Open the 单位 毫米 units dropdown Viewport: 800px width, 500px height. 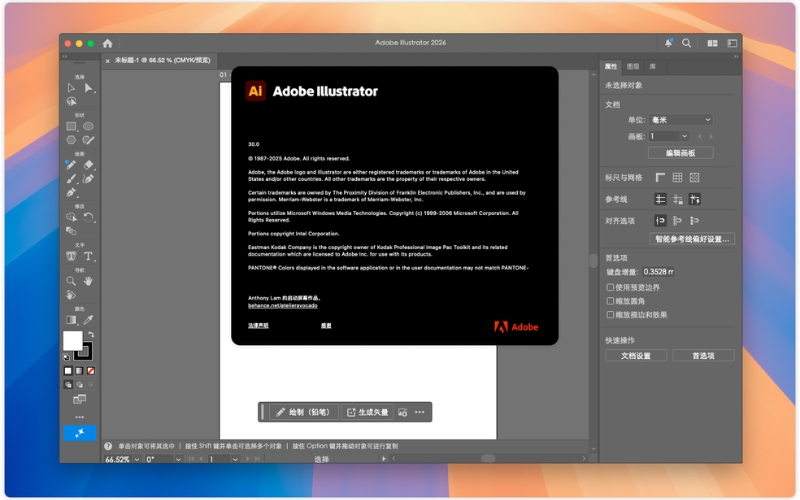coord(681,120)
